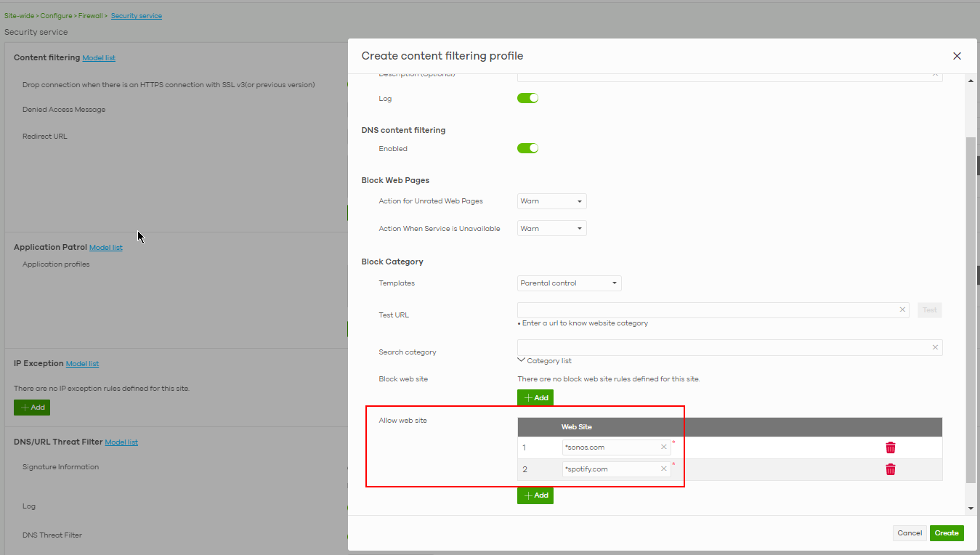
Task: Disable the Log toggle
Action: (527, 97)
